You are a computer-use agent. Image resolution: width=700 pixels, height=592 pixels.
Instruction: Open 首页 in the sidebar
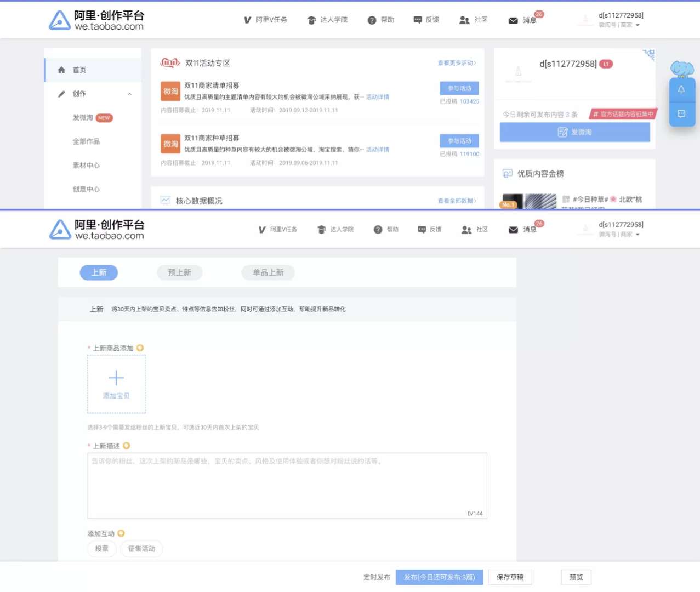pyautogui.click(x=93, y=70)
